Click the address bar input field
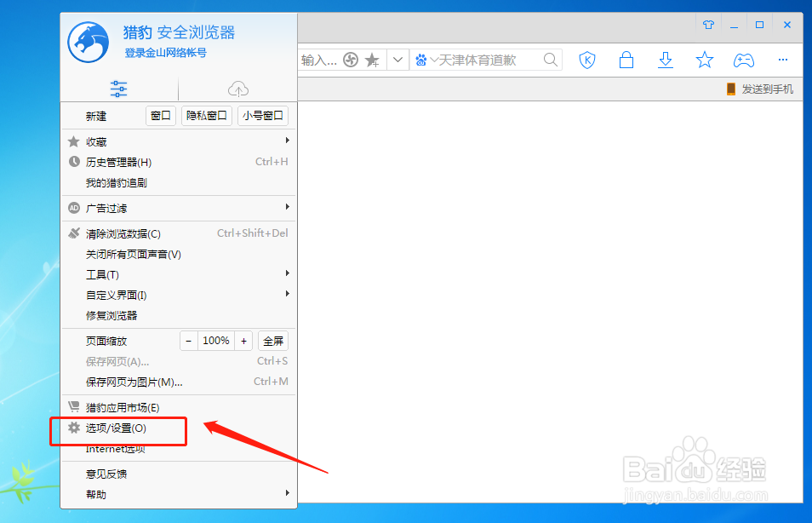812x523 pixels. click(x=319, y=60)
